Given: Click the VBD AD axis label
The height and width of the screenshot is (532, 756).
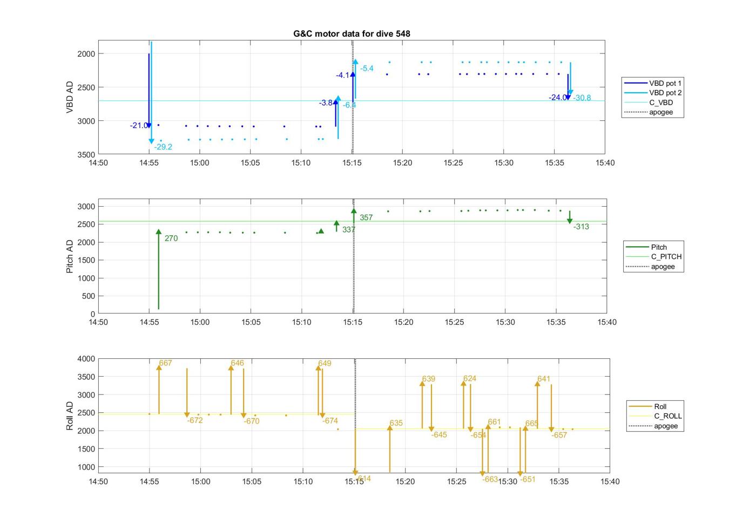Looking at the screenshot, I should click(70, 97).
